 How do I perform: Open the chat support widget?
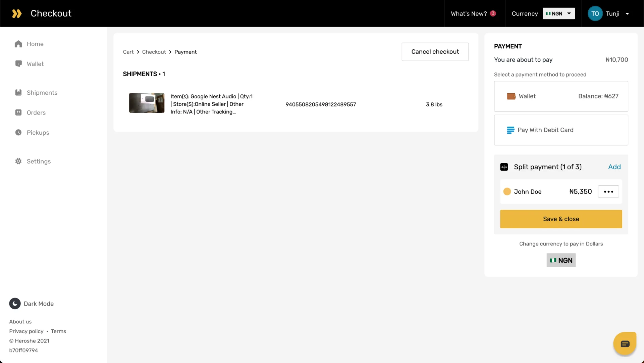[x=625, y=344]
